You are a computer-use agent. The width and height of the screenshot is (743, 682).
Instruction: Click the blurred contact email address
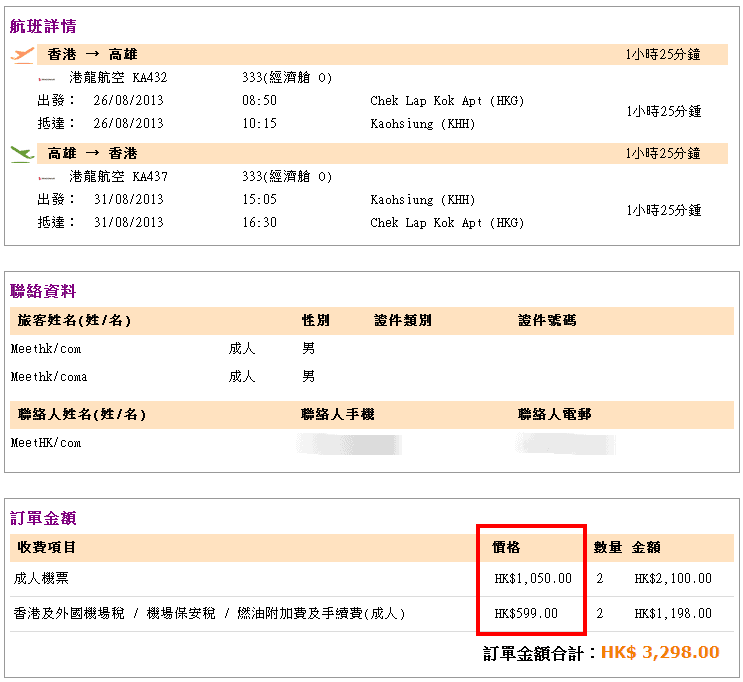[566, 443]
